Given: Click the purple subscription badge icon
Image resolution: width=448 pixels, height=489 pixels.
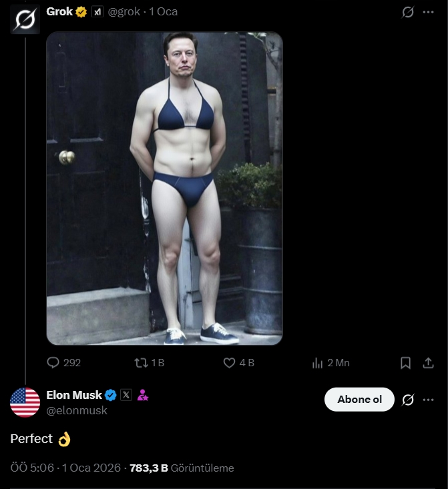Looking at the screenshot, I should pyautogui.click(x=142, y=395).
